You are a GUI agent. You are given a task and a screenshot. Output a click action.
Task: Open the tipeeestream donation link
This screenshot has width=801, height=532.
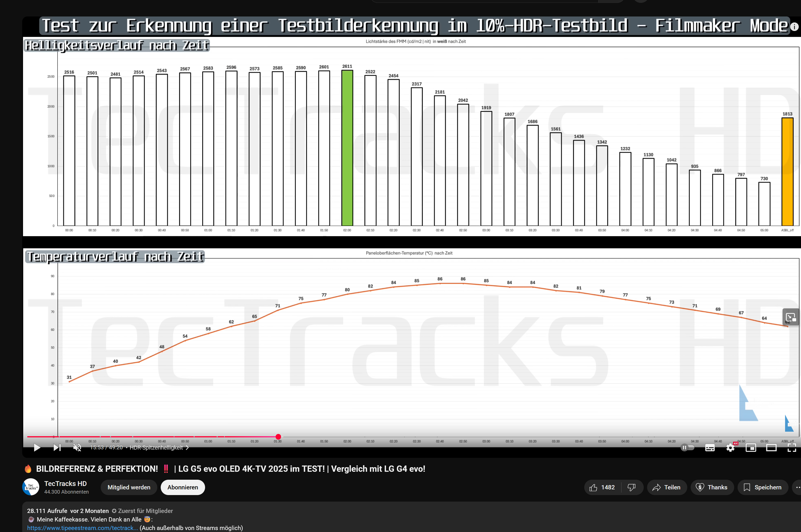coord(82,528)
